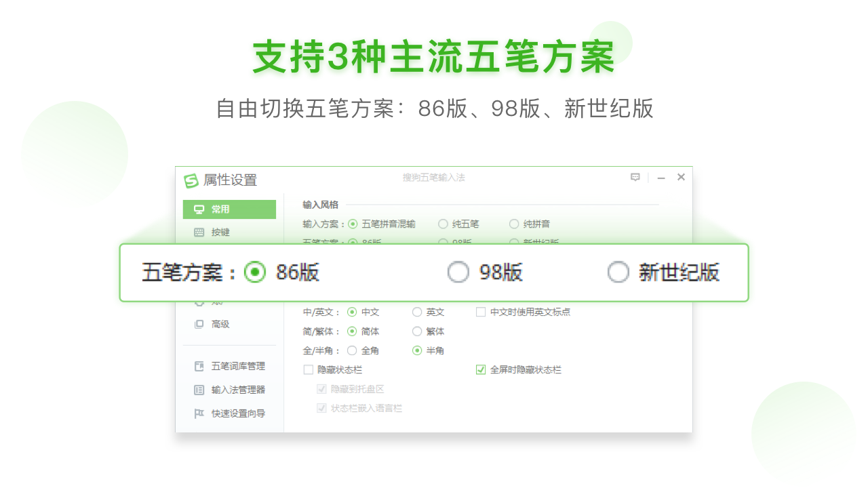Enable 中文时使用英文标点 checkbox
Image resolution: width=868 pixels, height=488 pixels.
click(481, 312)
